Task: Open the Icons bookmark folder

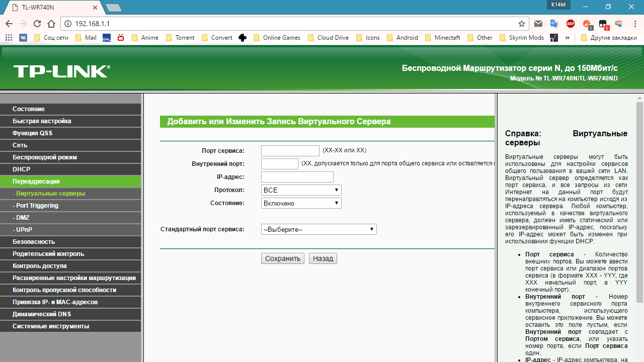Action: click(x=368, y=38)
